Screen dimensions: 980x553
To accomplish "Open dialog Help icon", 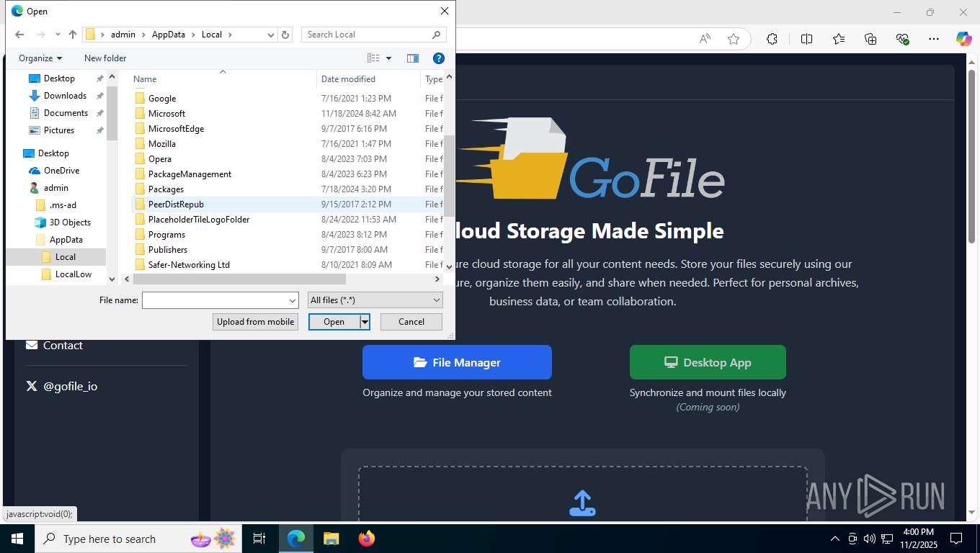I will click(438, 58).
